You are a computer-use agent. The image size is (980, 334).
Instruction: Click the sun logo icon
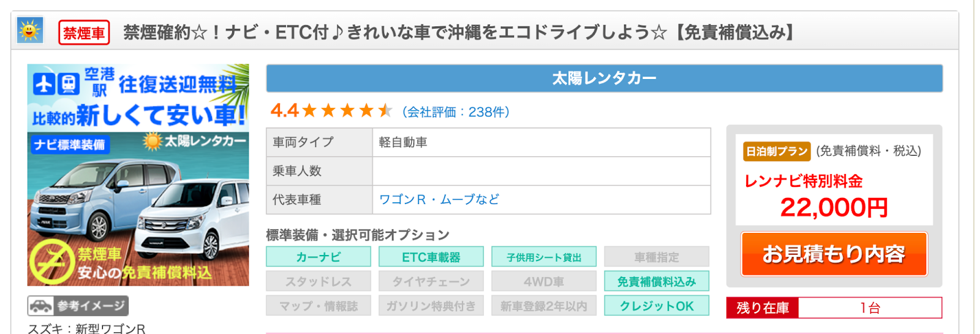click(x=29, y=30)
